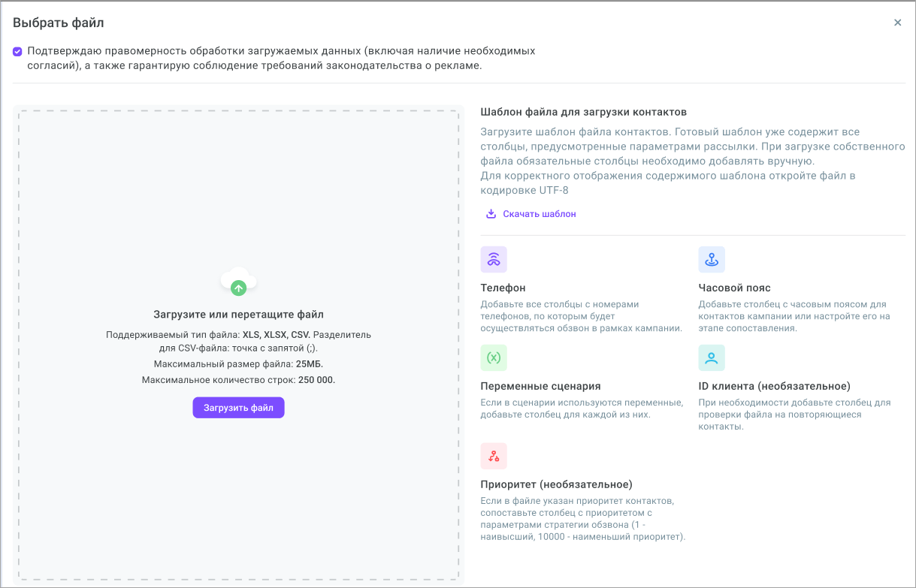This screenshot has height=588, width=916.
Task: Click the cloud upload icon
Action: (x=238, y=282)
